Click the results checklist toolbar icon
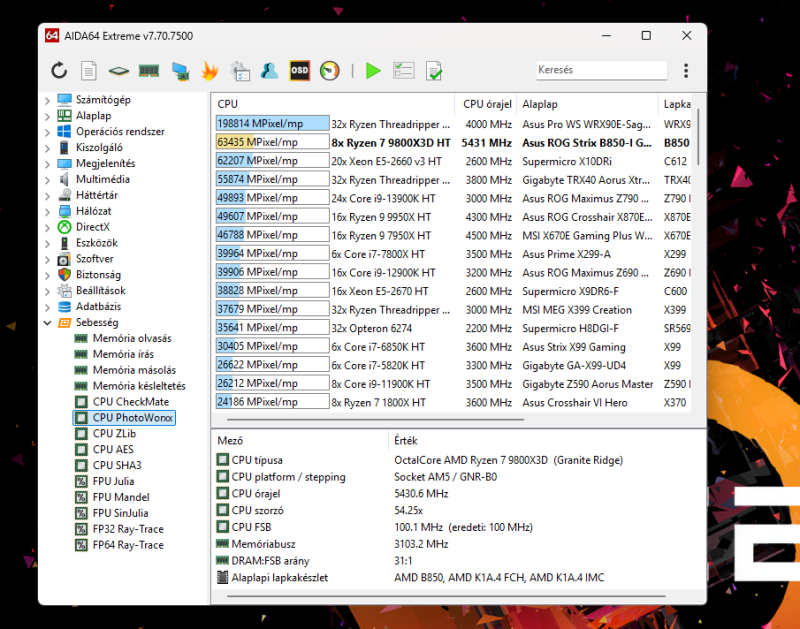 [404, 70]
